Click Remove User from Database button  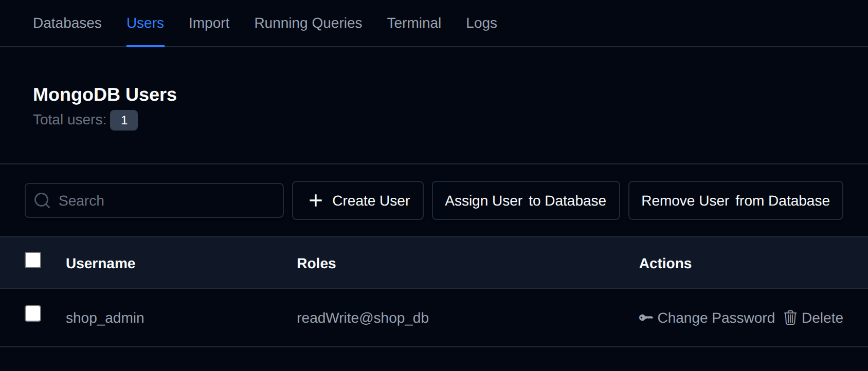point(736,200)
